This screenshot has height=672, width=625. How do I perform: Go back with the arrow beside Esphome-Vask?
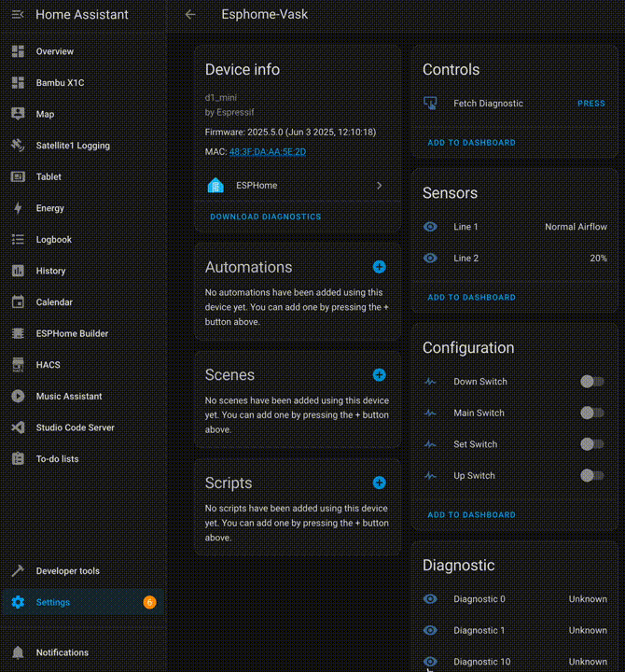click(190, 15)
